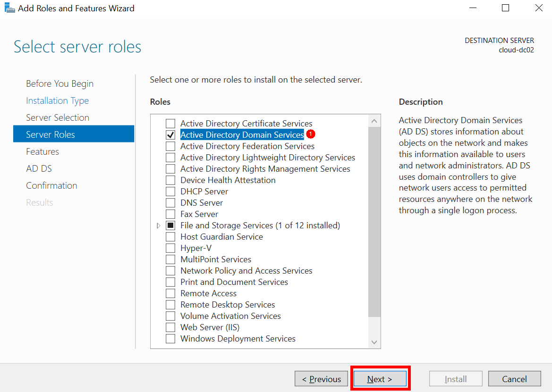552x392 pixels.
Task: Minimize the wizard window
Action: [473, 8]
